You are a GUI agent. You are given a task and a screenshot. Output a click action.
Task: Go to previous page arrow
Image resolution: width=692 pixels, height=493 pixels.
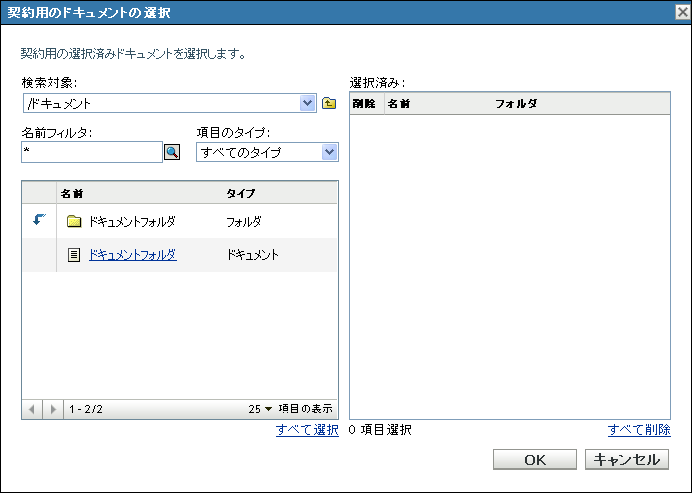point(32,409)
